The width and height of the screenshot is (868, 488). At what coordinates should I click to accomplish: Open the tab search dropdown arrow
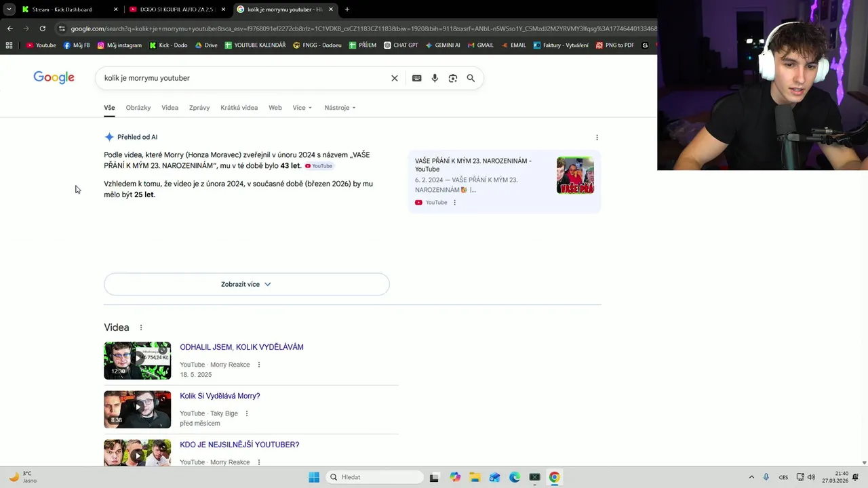(x=9, y=9)
